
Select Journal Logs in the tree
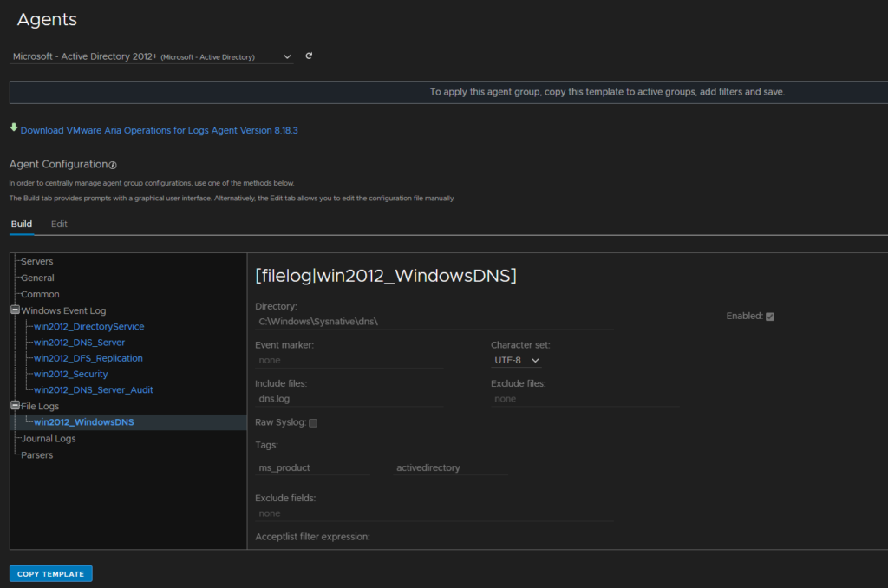point(49,439)
